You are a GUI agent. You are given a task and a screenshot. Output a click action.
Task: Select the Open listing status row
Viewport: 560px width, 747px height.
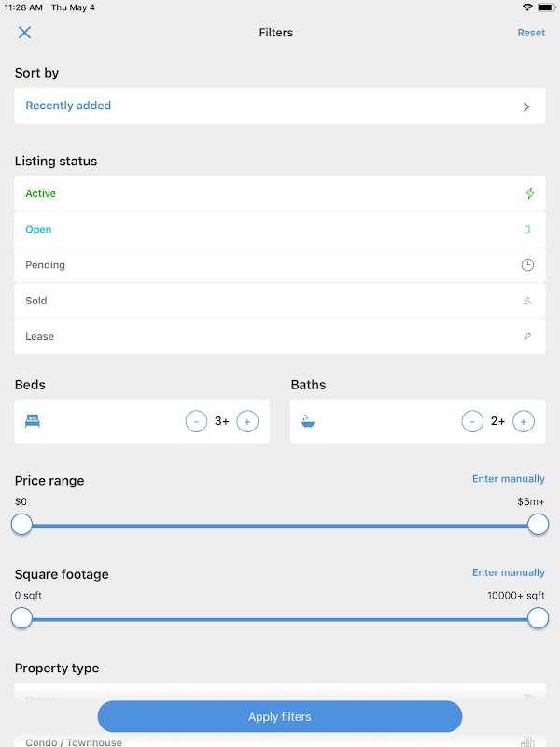tap(280, 229)
